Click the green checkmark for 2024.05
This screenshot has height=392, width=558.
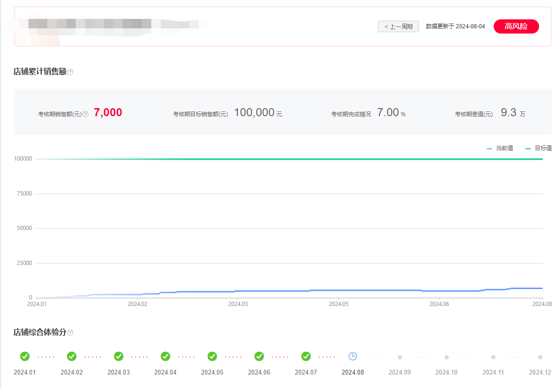point(212,356)
